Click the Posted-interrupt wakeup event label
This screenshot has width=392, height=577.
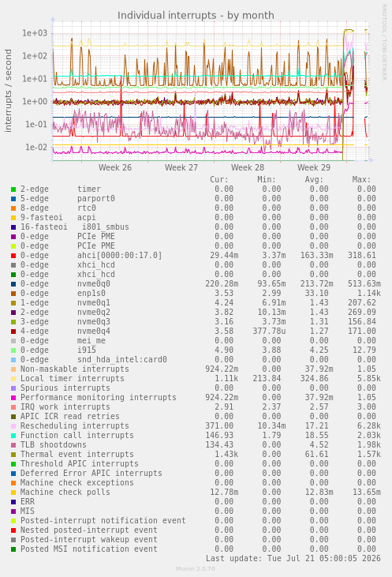(x=89, y=540)
